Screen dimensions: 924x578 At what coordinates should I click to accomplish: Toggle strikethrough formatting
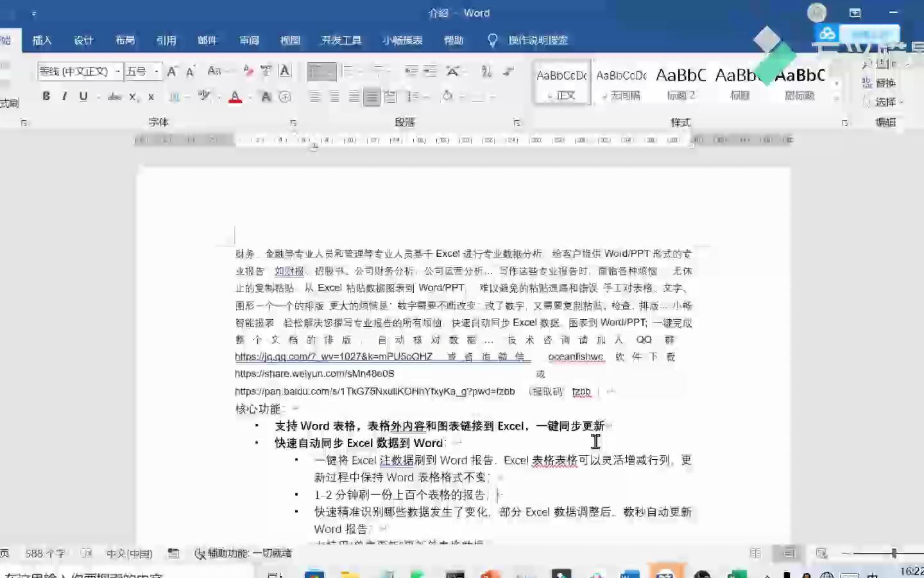[115, 97]
